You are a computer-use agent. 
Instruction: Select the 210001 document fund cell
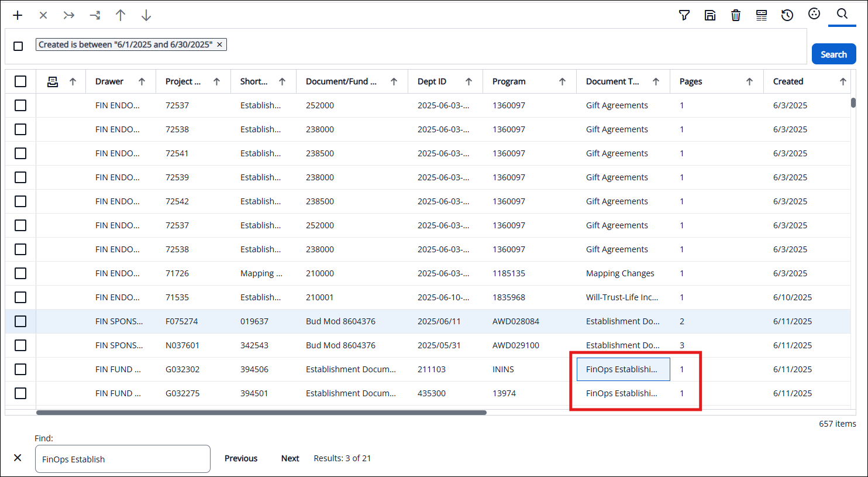point(320,297)
